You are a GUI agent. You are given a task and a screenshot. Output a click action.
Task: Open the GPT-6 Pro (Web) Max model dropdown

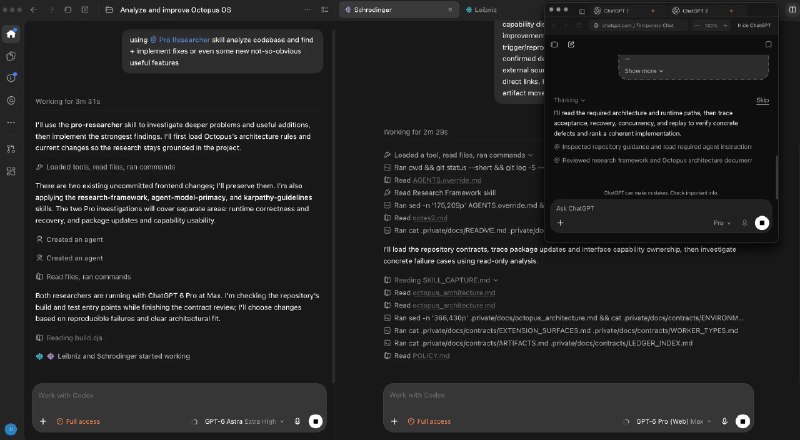click(673, 422)
